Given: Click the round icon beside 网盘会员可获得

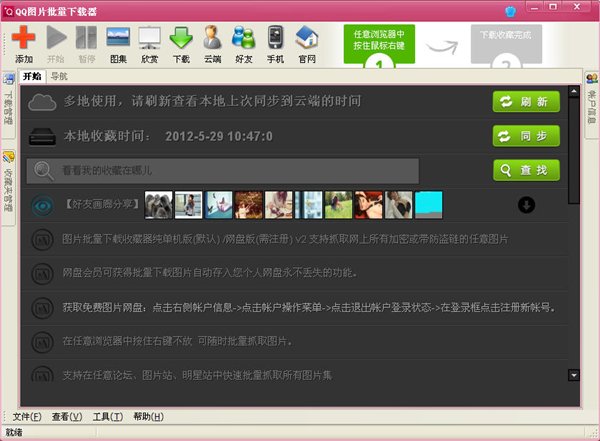Looking at the screenshot, I should (42, 274).
